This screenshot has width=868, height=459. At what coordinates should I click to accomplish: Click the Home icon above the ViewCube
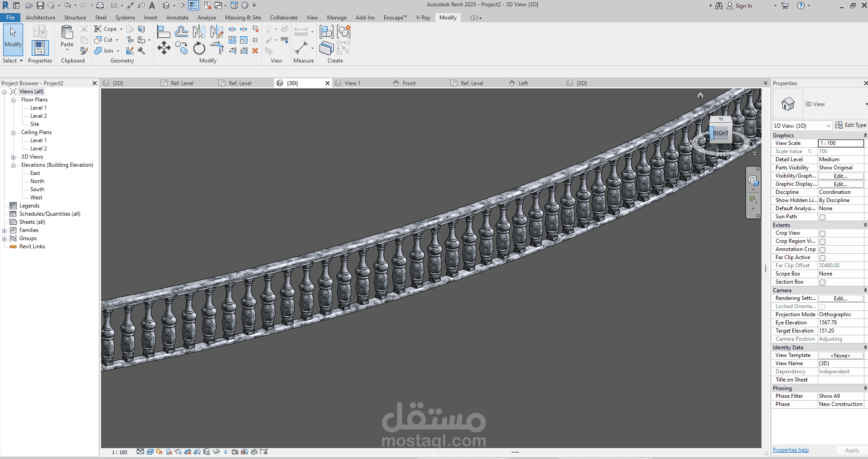pos(700,95)
